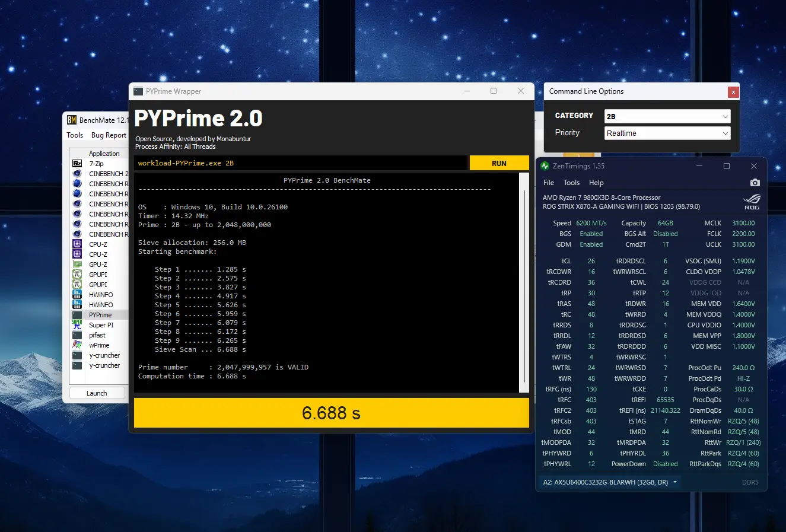Viewport: 786px width, 532px height.
Task: Click the PYPrime Wrapper title bar icon
Action: click(x=138, y=91)
